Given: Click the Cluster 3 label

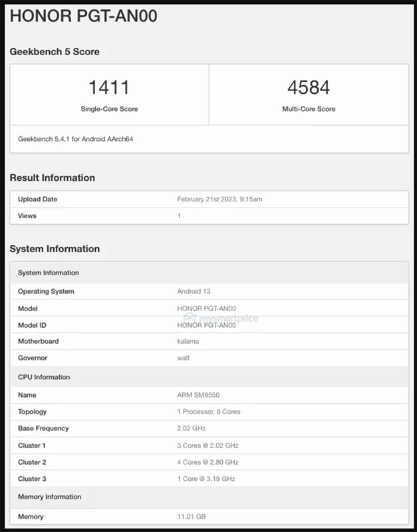Looking at the screenshot, I should pos(32,479).
